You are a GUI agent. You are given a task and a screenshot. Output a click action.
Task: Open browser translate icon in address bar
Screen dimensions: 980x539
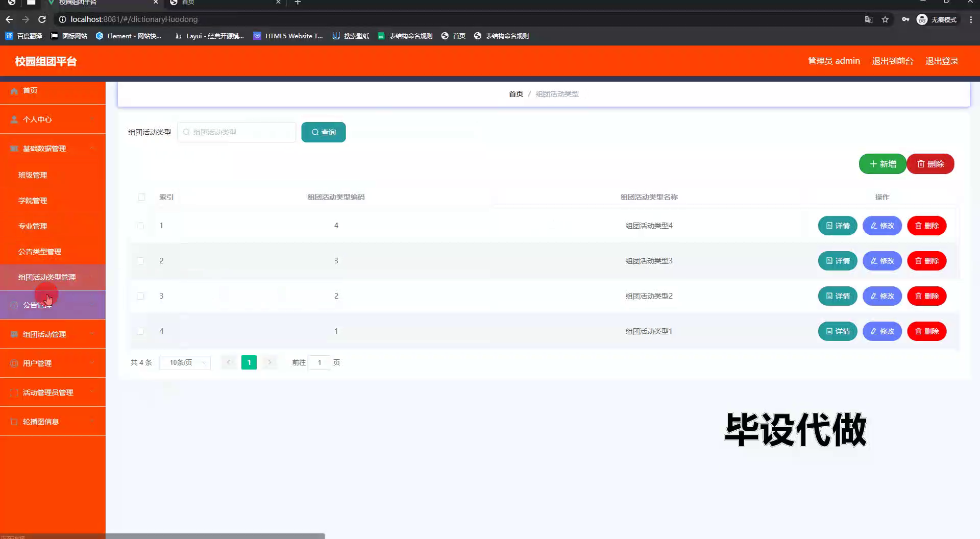point(868,19)
